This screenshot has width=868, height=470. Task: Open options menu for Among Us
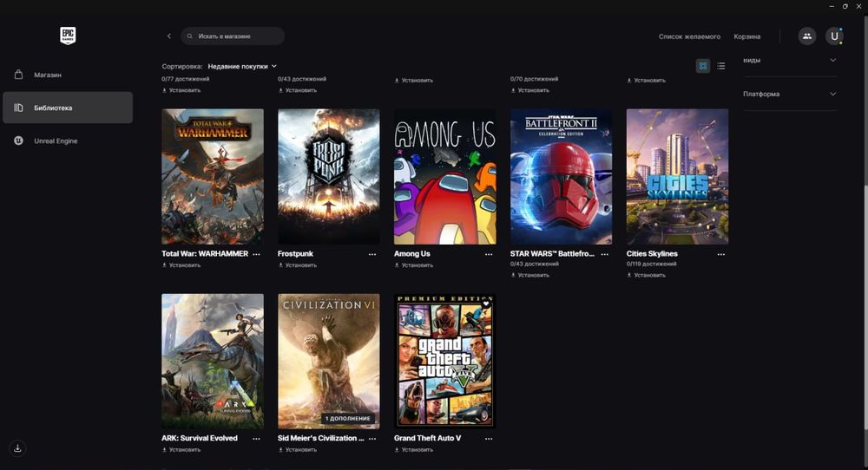(x=489, y=254)
